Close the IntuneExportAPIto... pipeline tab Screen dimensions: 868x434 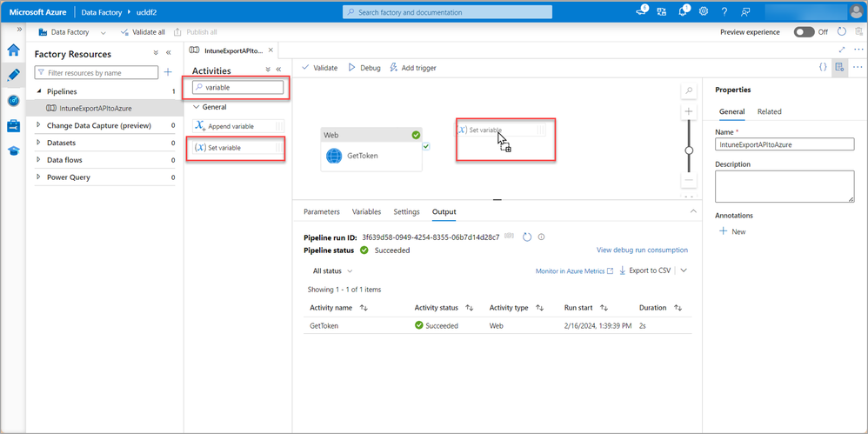point(270,50)
